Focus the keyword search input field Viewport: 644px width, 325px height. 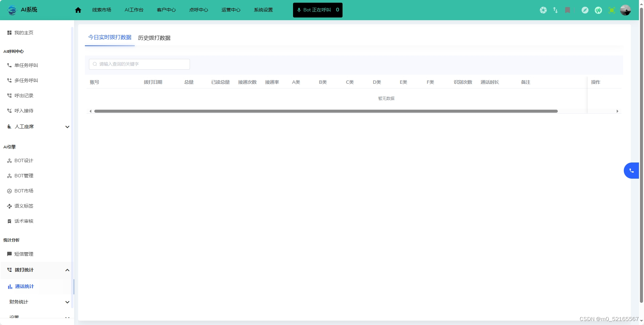139,64
